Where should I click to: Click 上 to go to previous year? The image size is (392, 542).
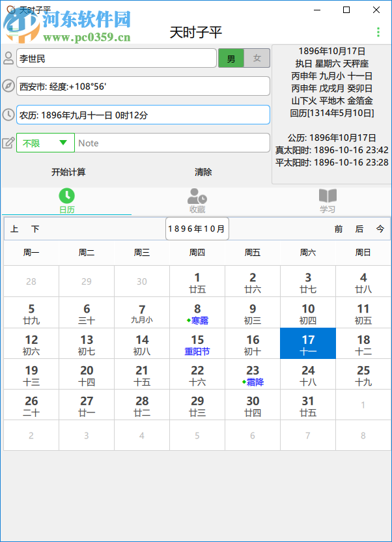(x=14, y=229)
